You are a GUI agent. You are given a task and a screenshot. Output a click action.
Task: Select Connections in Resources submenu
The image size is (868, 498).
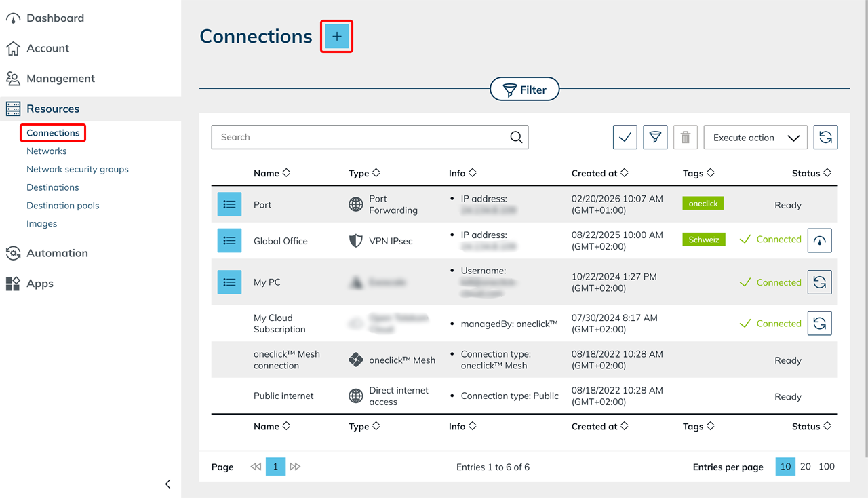pos(53,133)
